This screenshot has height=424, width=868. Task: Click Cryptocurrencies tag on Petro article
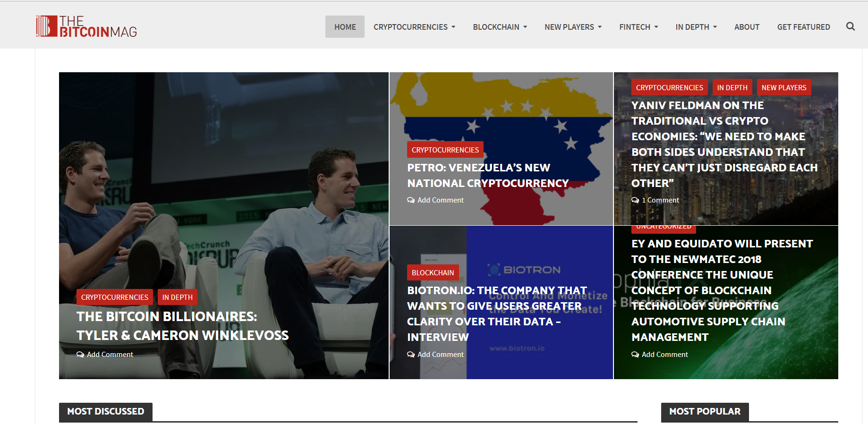coord(445,150)
